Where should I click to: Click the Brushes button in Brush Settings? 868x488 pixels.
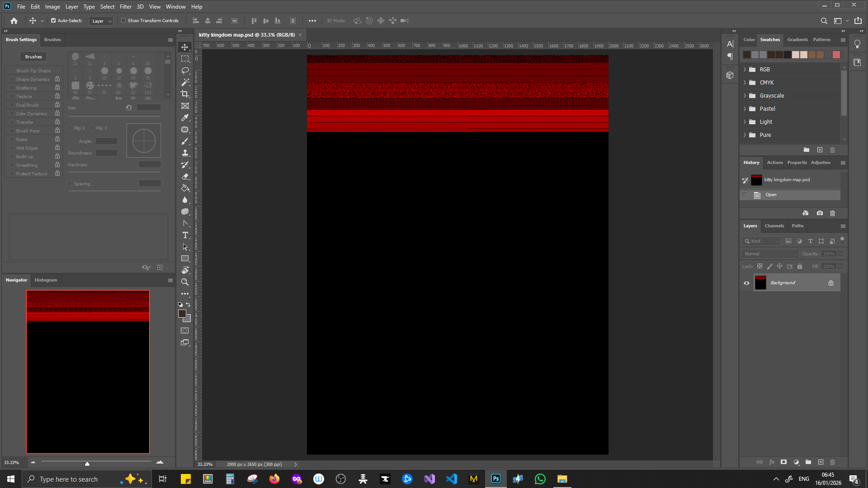(33, 57)
